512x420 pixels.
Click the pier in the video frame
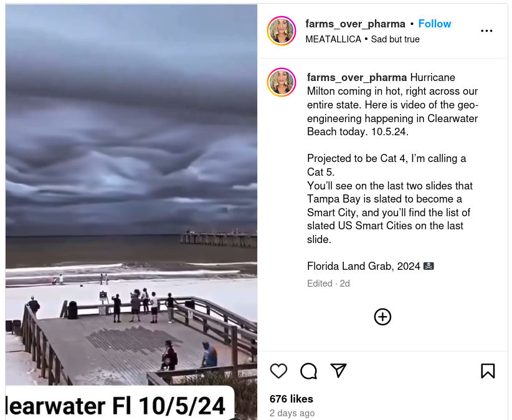pos(219,239)
